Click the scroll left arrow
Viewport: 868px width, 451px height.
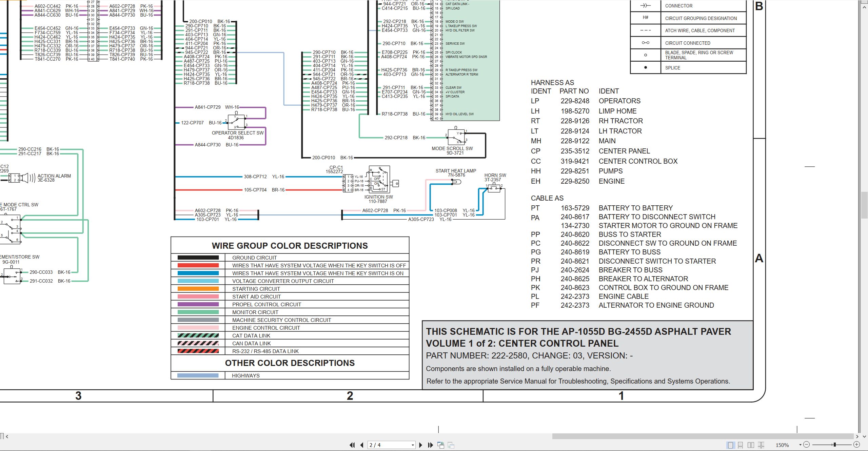click(7, 436)
